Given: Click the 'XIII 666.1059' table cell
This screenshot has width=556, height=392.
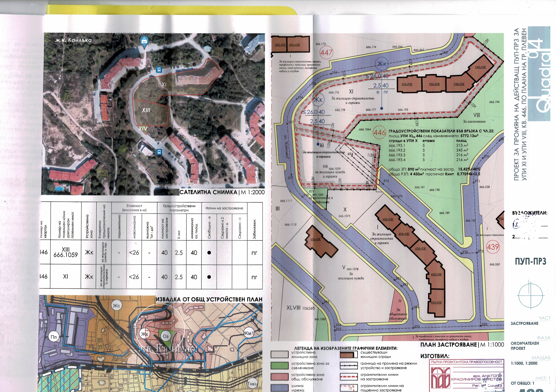Looking at the screenshot, I should click(x=66, y=252).
